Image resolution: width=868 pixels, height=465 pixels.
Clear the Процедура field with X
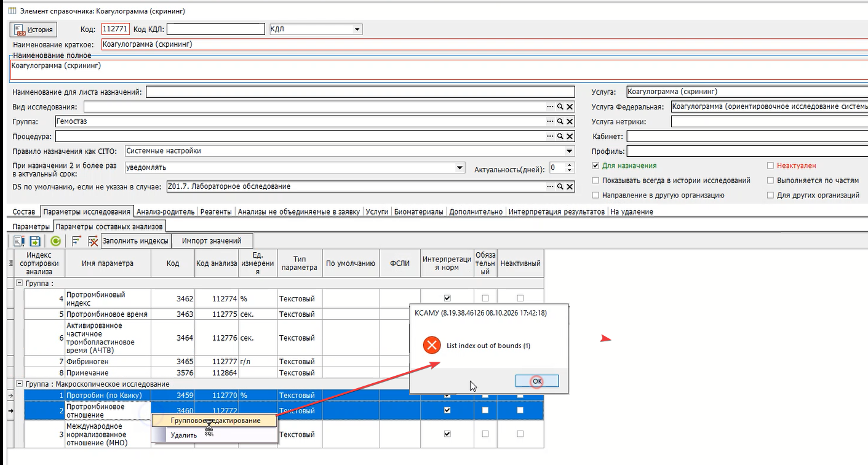click(x=570, y=137)
